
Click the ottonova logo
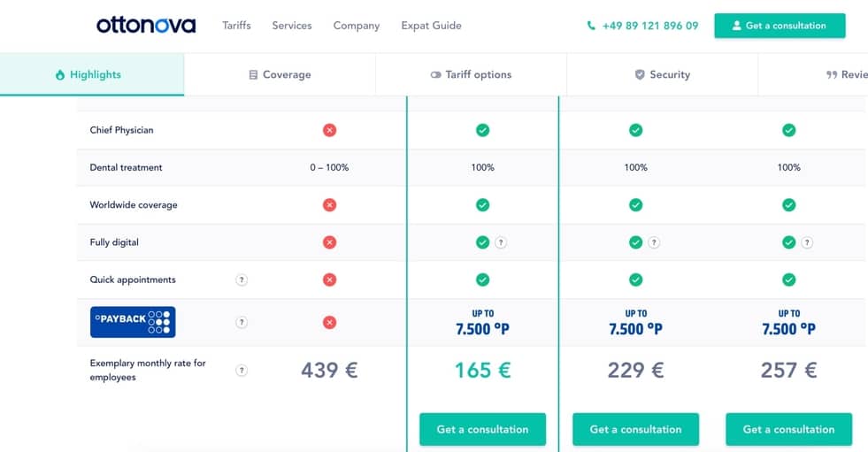[x=146, y=26]
